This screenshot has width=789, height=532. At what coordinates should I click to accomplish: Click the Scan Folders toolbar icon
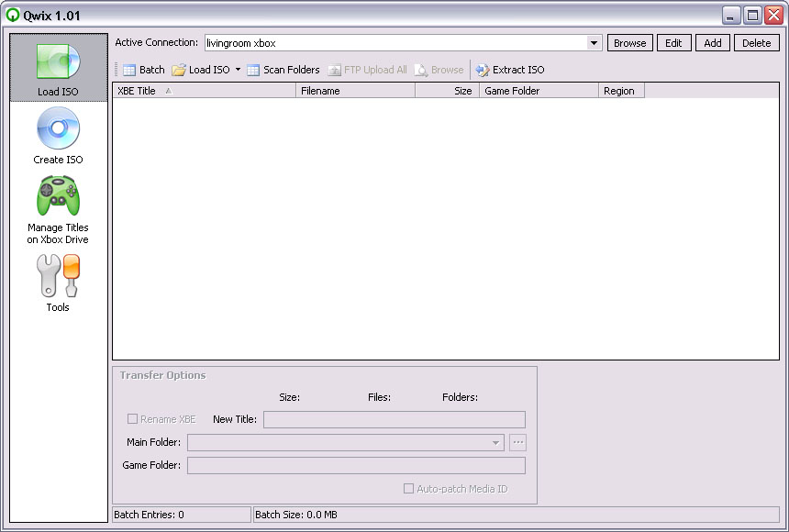pyautogui.click(x=254, y=70)
